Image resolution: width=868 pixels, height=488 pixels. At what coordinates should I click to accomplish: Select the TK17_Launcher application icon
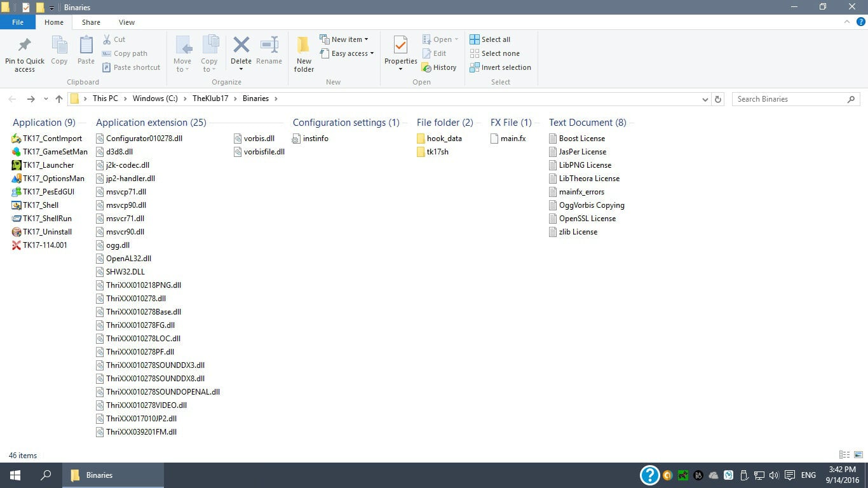17,165
